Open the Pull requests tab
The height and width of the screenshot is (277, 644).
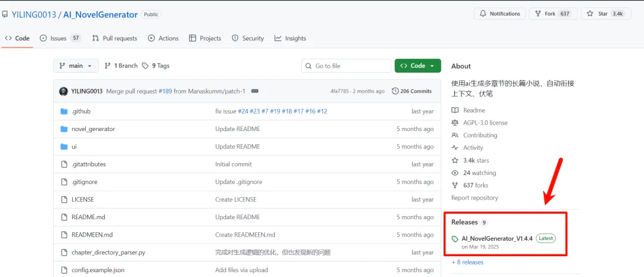(114, 38)
